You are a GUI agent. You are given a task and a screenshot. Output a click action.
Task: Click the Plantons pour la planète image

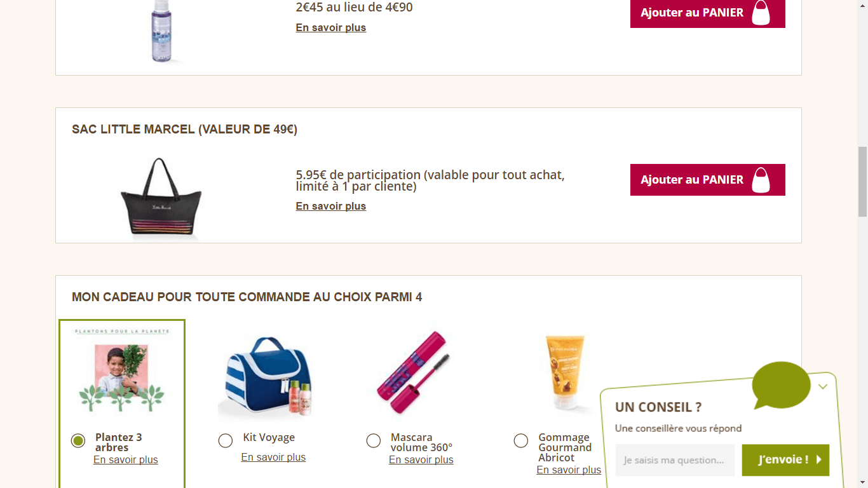pos(121,372)
